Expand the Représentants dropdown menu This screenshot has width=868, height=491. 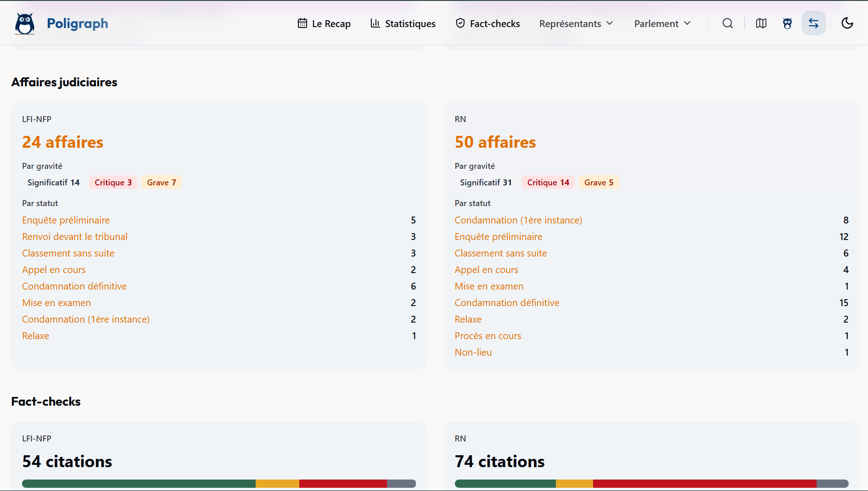(576, 23)
